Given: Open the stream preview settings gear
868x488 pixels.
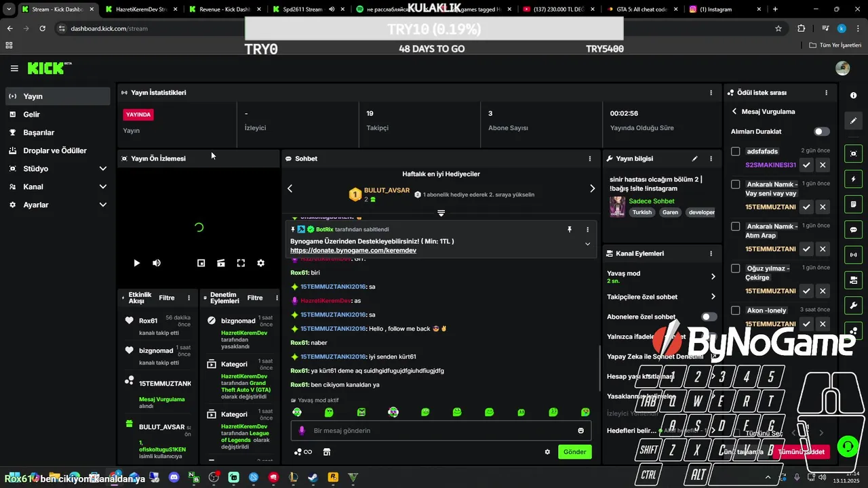Looking at the screenshot, I should pos(260,263).
